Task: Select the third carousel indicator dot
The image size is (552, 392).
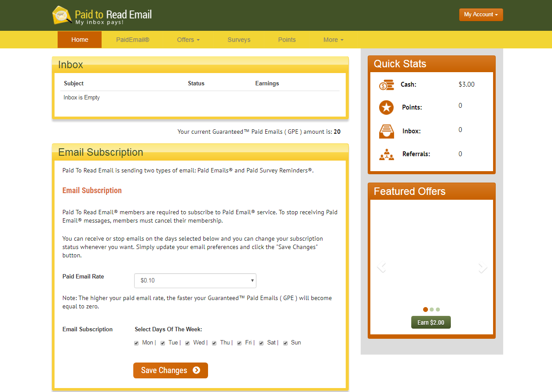Action: [438, 309]
